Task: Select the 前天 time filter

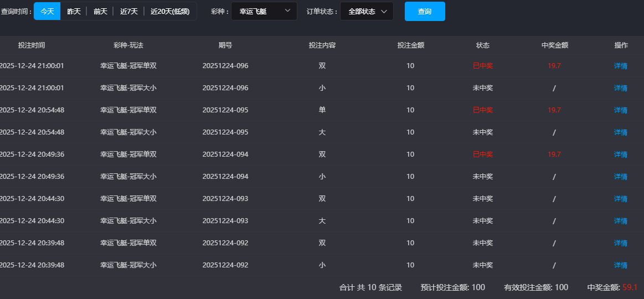Action: pos(100,11)
